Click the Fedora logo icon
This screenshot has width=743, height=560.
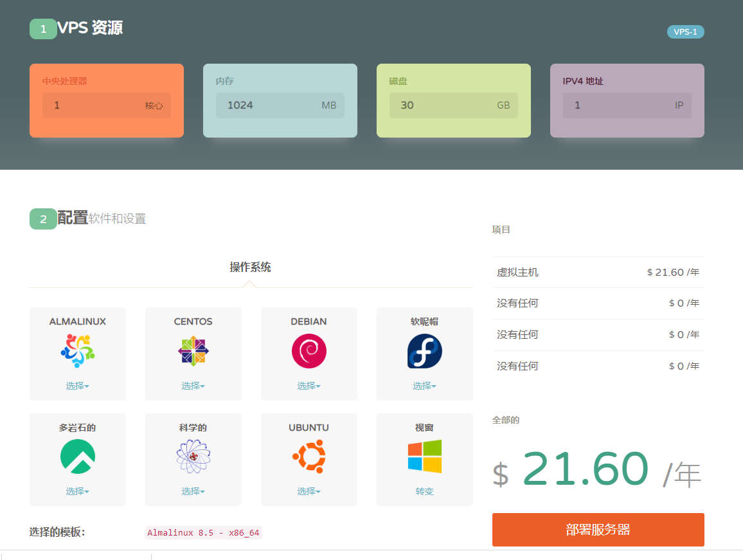tap(425, 351)
